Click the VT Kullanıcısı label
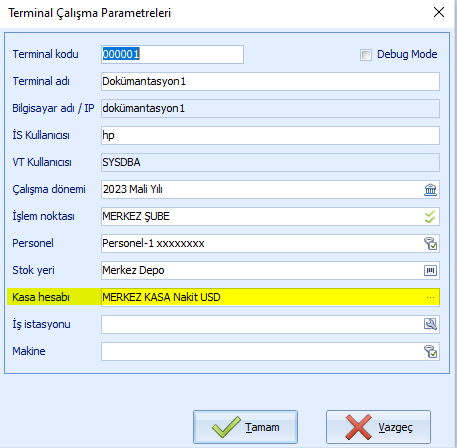Image resolution: width=457 pixels, height=448 pixels. 42,162
